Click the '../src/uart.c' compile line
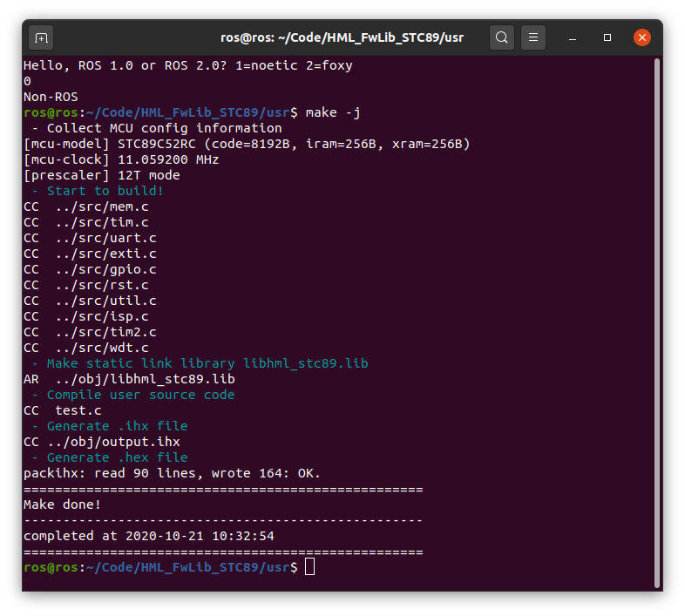Image resolution: width=685 pixels, height=616 pixels. tap(90, 238)
